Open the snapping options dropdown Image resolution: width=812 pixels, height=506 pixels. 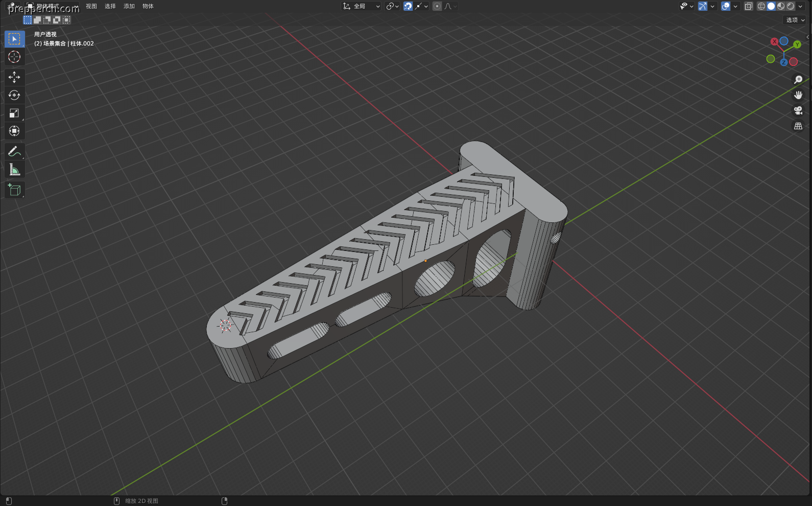pyautogui.click(x=421, y=6)
